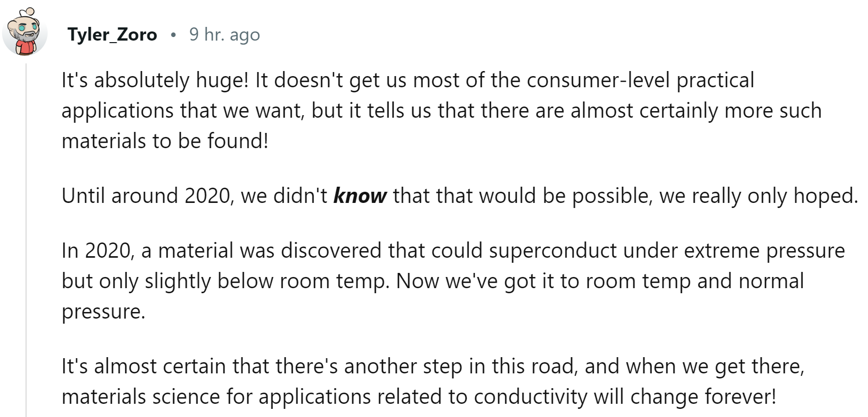Click the words 'materials to be found!'
The height and width of the screenshot is (417, 868).
click(165, 141)
